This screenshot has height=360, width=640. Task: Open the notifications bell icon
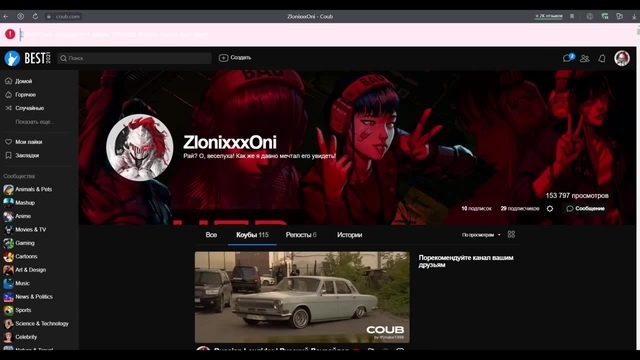[x=602, y=58]
